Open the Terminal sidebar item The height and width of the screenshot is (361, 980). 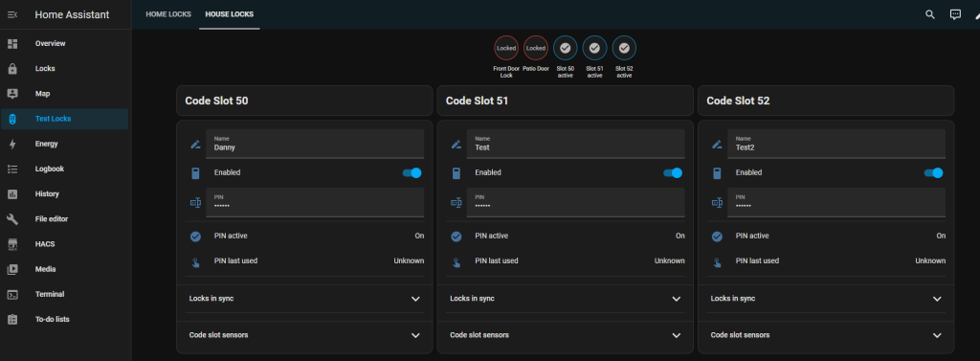[65, 294]
